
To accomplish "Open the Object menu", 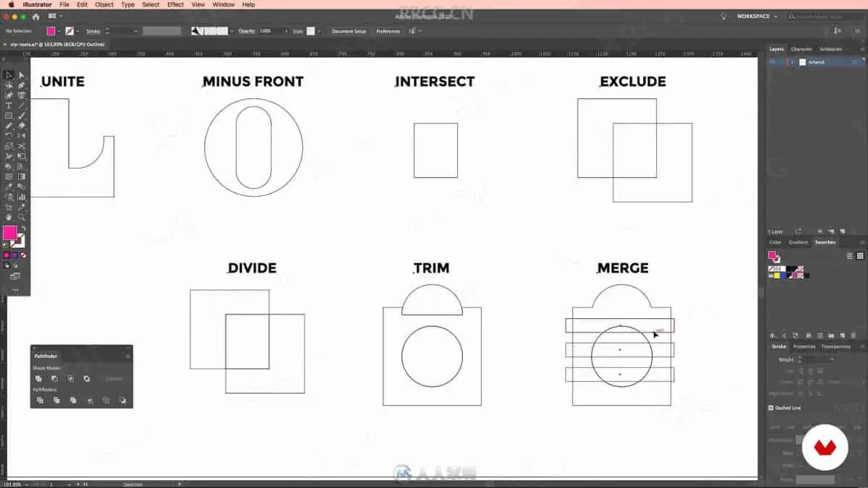I will [x=104, y=4].
